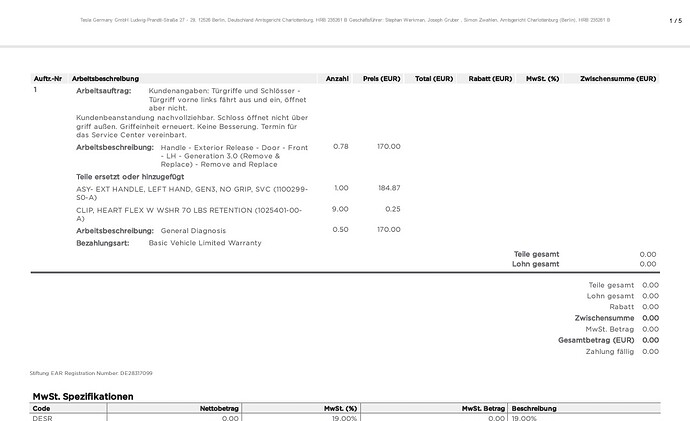Screen dimensions: 690x421
Task: Click the 0.00 value beside summary Rabatt
Action: click(650, 307)
